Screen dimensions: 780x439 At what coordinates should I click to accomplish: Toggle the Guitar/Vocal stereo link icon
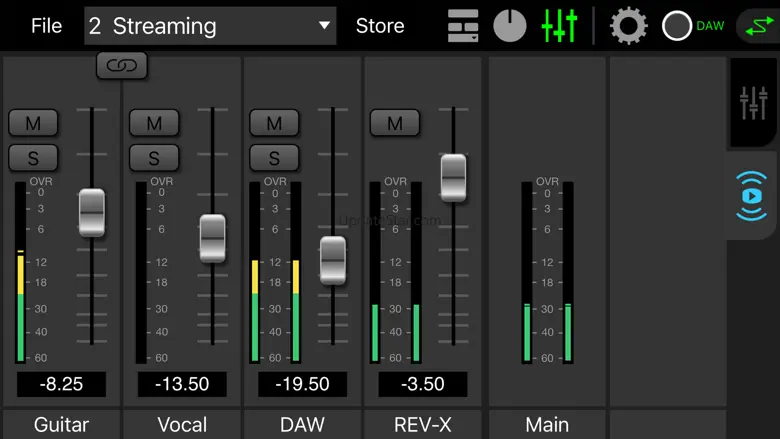[x=122, y=66]
